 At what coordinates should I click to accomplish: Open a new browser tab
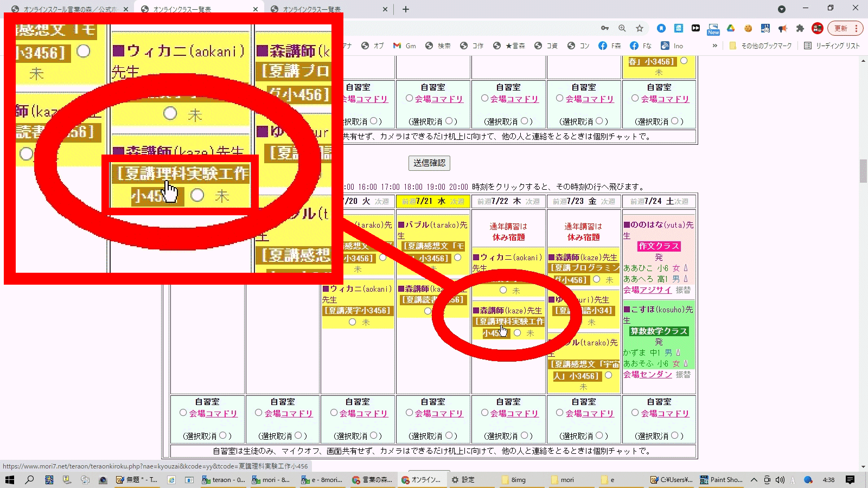click(x=406, y=9)
